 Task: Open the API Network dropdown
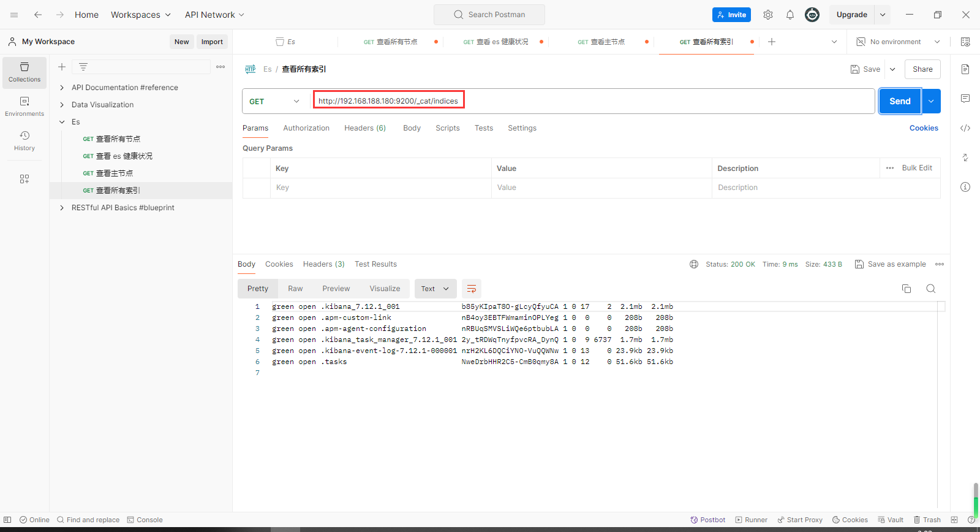215,15
